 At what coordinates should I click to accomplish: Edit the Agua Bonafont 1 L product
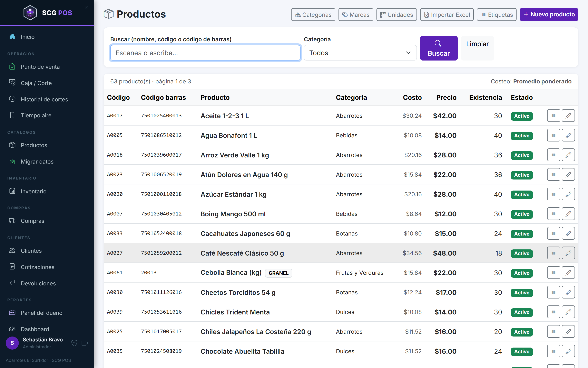(x=568, y=135)
